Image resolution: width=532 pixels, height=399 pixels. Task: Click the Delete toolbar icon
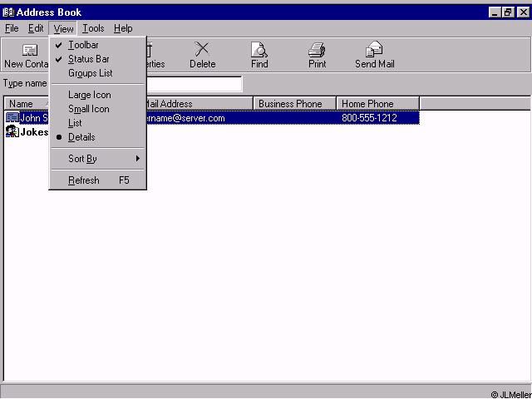202,51
